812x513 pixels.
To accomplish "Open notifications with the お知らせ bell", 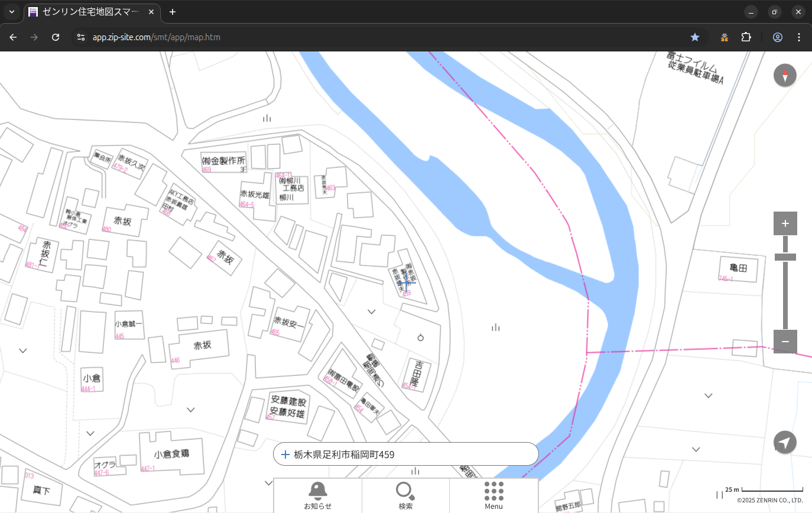I will (318, 495).
